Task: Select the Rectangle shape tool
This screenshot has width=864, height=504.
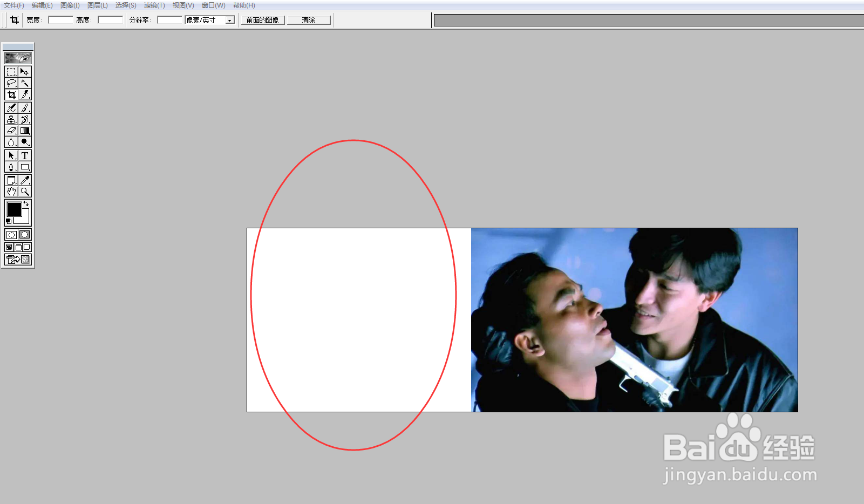Action: (25, 167)
